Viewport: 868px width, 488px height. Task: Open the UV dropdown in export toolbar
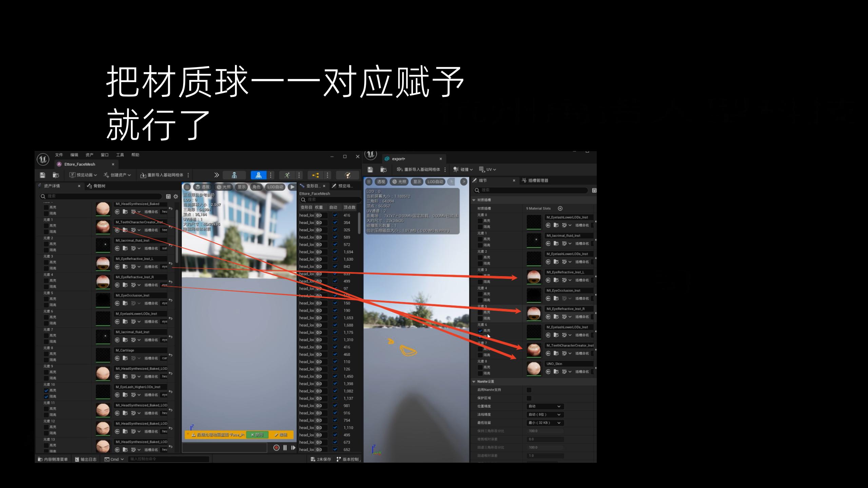[488, 169]
